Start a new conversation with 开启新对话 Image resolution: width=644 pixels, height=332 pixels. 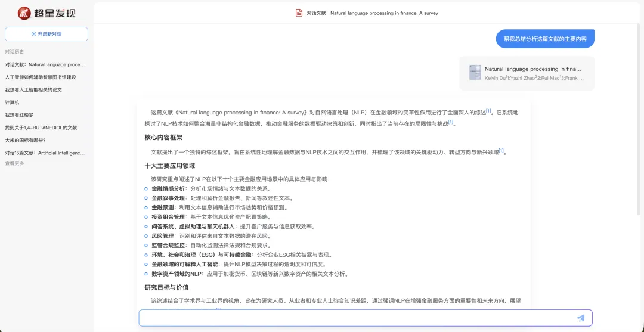tap(47, 34)
